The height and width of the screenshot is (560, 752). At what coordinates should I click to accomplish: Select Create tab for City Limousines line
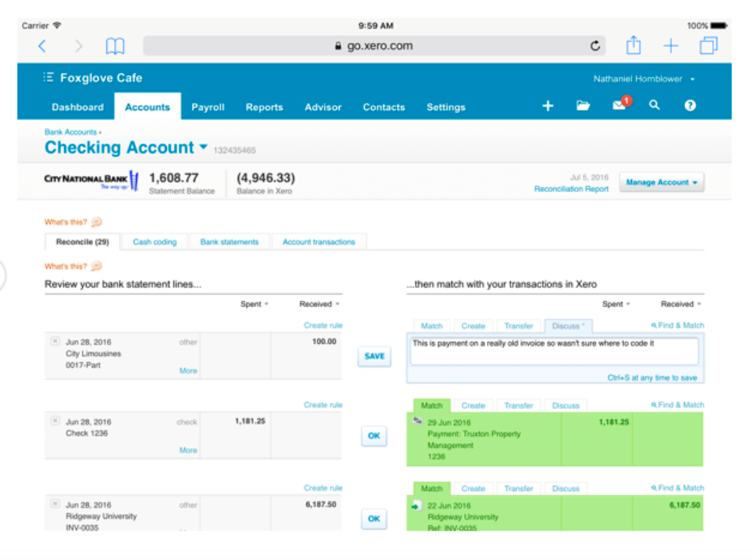coord(473,326)
